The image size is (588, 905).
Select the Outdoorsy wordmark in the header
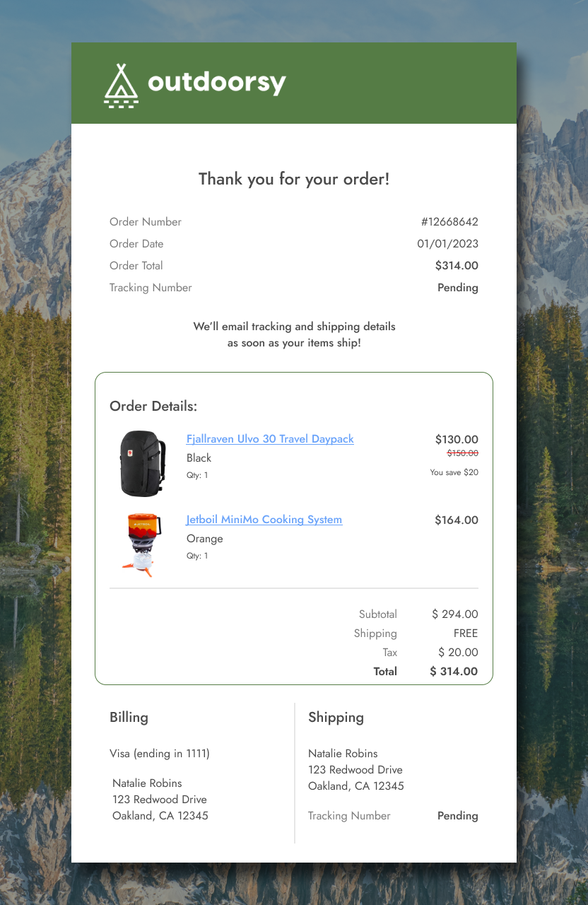click(x=216, y=82)
